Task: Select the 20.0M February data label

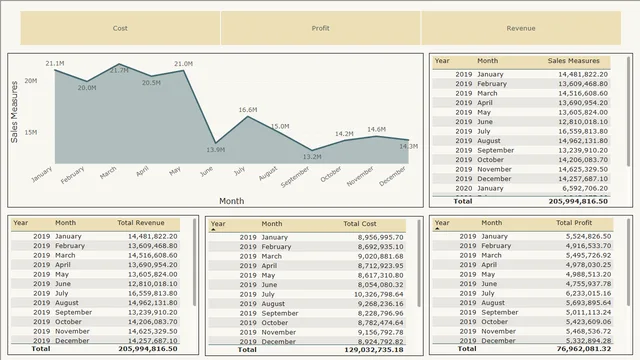Action: (x=87, y=88)
